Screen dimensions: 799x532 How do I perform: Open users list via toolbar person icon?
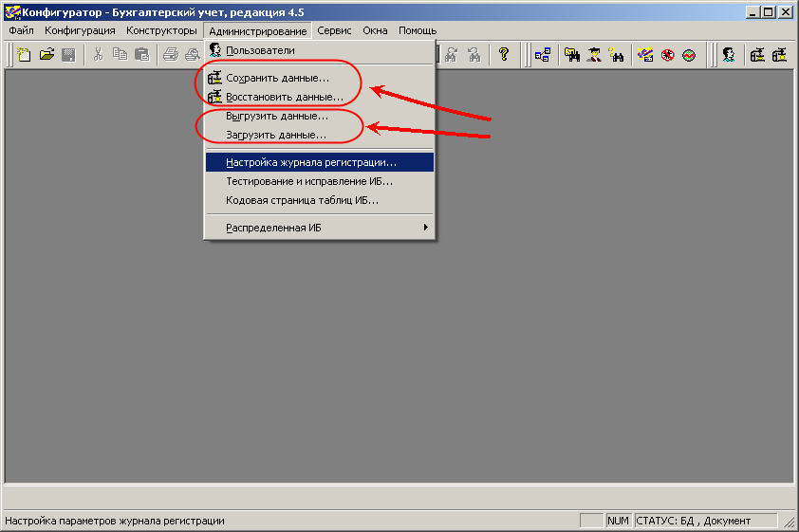click(x=728, y=54)
